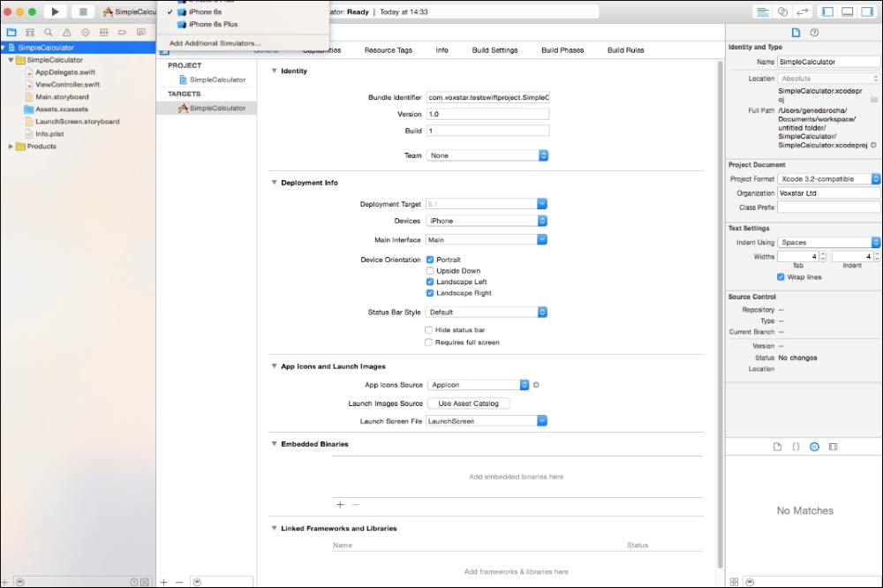The image size is (883, 588).
Task: Collapse the Deployment Info section
Action: 275,183
